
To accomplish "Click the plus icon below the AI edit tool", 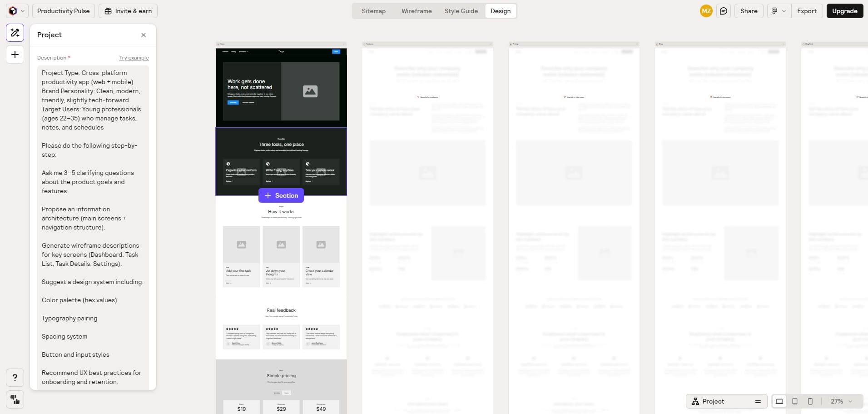I will click(x=15, y=54).
